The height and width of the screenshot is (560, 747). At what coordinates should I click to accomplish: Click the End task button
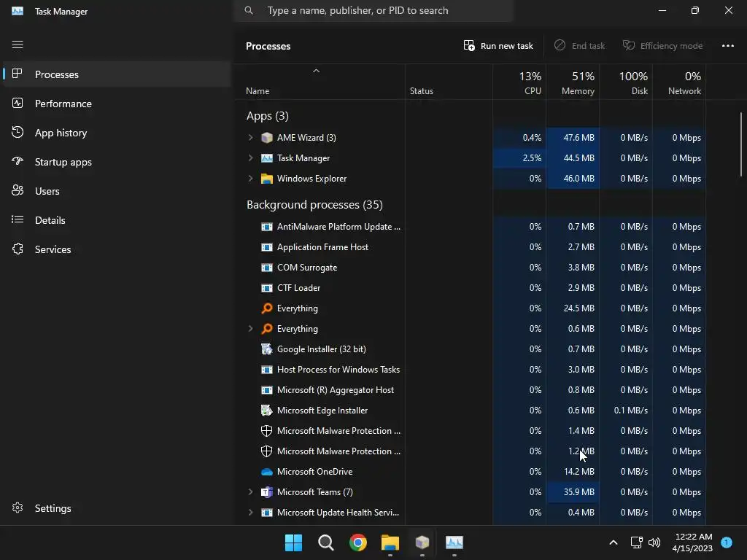580,46
